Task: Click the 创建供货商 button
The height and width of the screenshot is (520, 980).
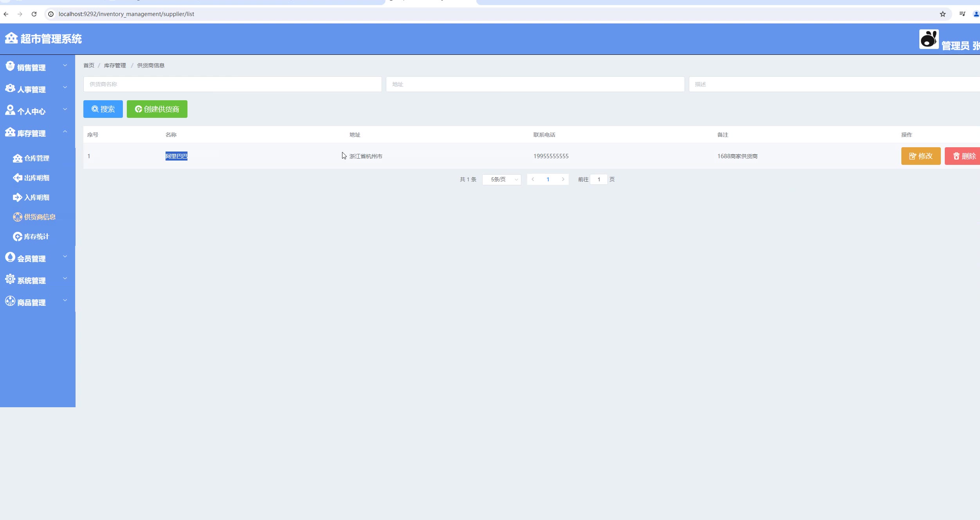Action: coord(157,109)
